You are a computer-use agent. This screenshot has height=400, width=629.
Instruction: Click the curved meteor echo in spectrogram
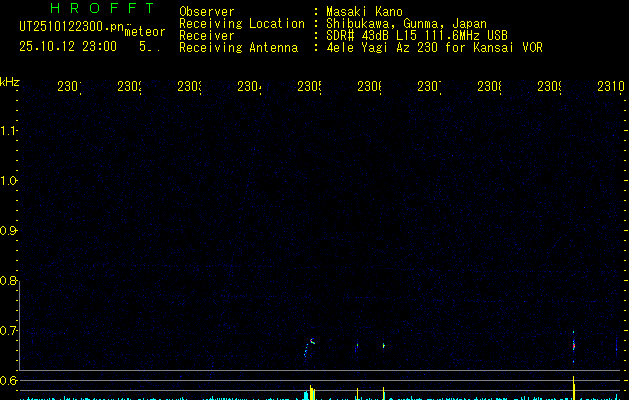point(310,346)
